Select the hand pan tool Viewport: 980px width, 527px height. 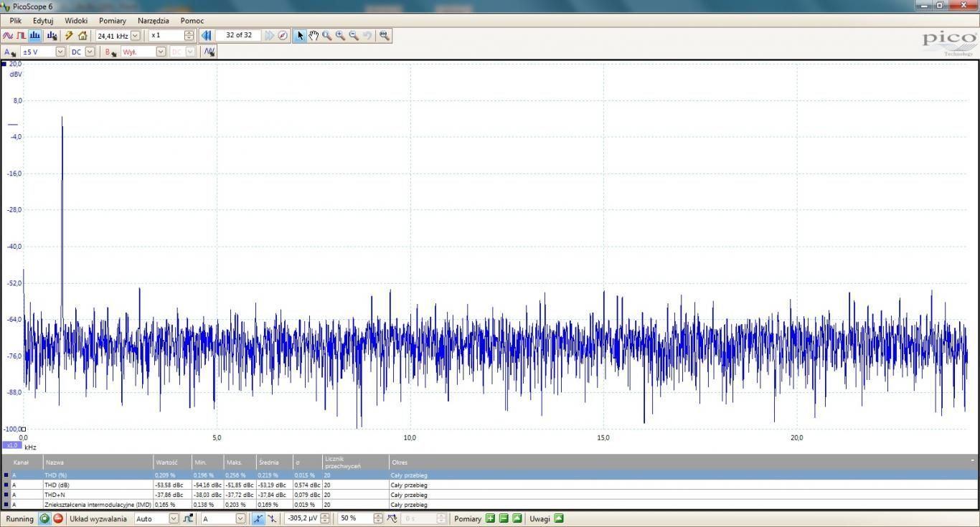(314, 35)
